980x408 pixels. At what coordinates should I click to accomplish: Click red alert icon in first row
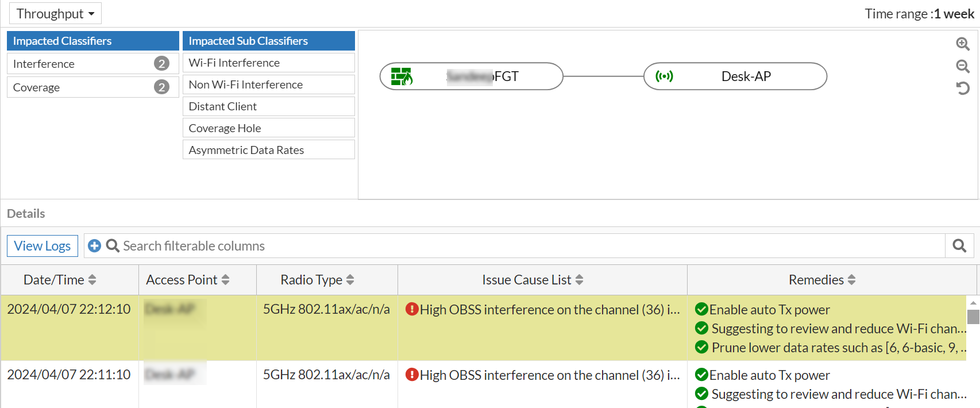point(411,309)
